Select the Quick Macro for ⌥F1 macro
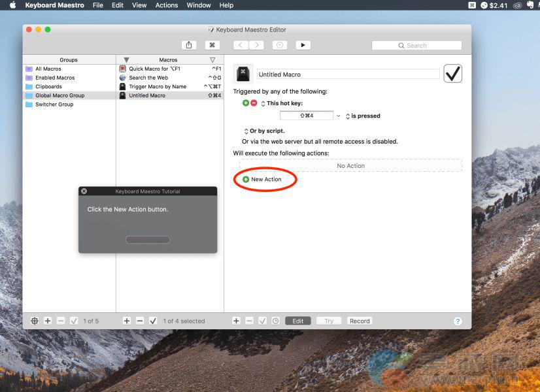The height and width of the screenshot is (392, 540). pyautogui.click(x=170, y=69)
